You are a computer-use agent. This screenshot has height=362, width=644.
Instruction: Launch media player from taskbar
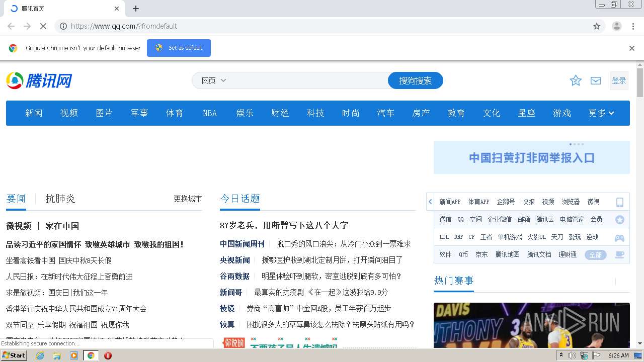pyautogui.click(x=74, y=355)
